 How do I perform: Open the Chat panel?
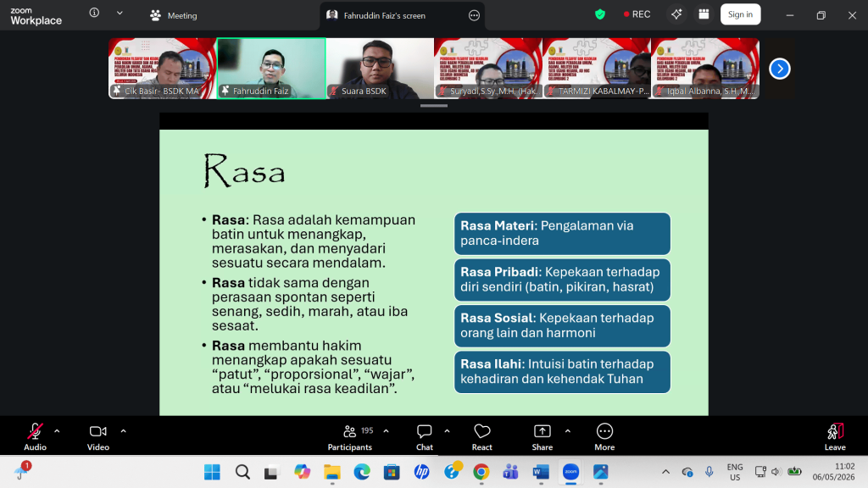point(425,436)
